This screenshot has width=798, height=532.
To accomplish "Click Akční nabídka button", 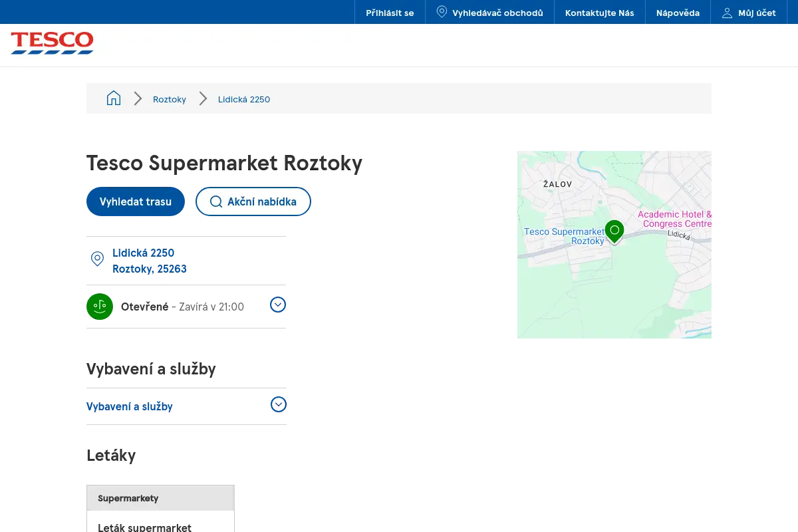I will [x=253, y=201].
